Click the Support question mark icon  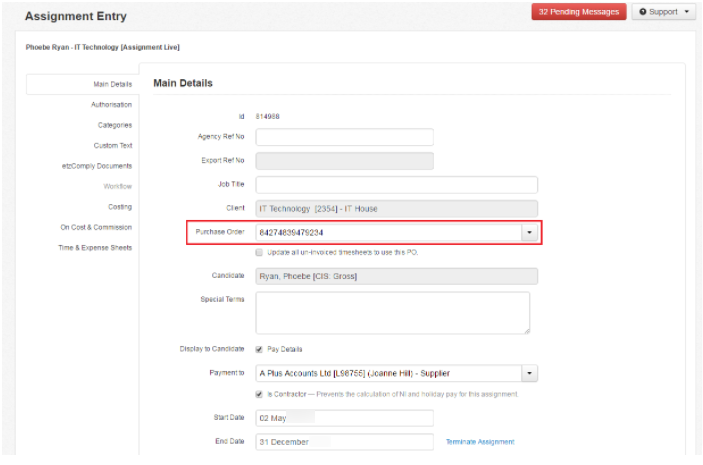pos(642,12)
